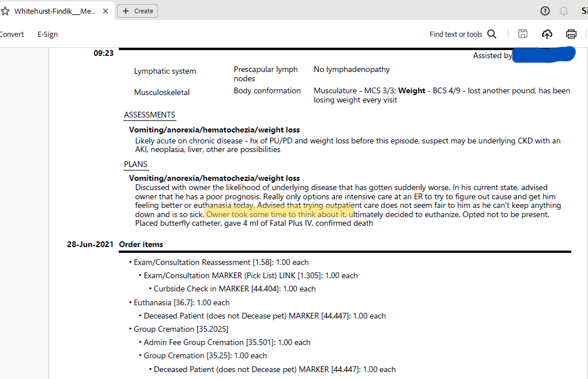
Task: Upload the document to cloud storage
Action: (547, 34)
